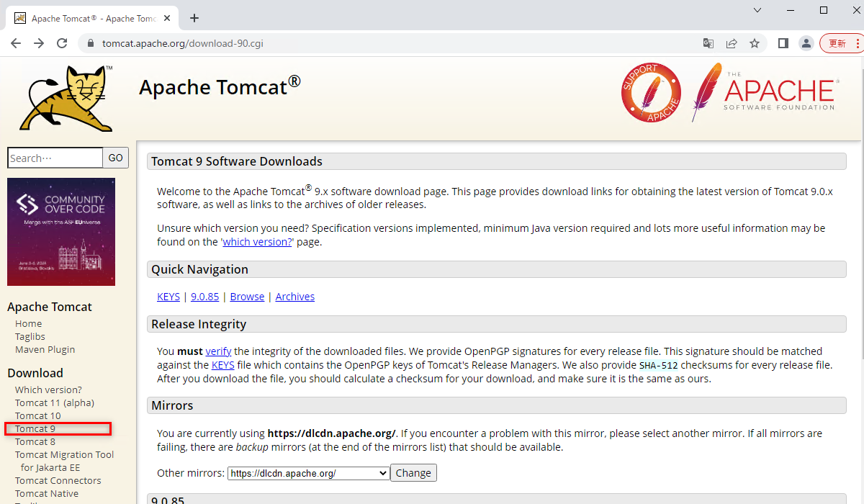Open the Tomcat Connectors link
Viewport: 864px width, 504px height.
pyautogui.click(x=58, y=480)
